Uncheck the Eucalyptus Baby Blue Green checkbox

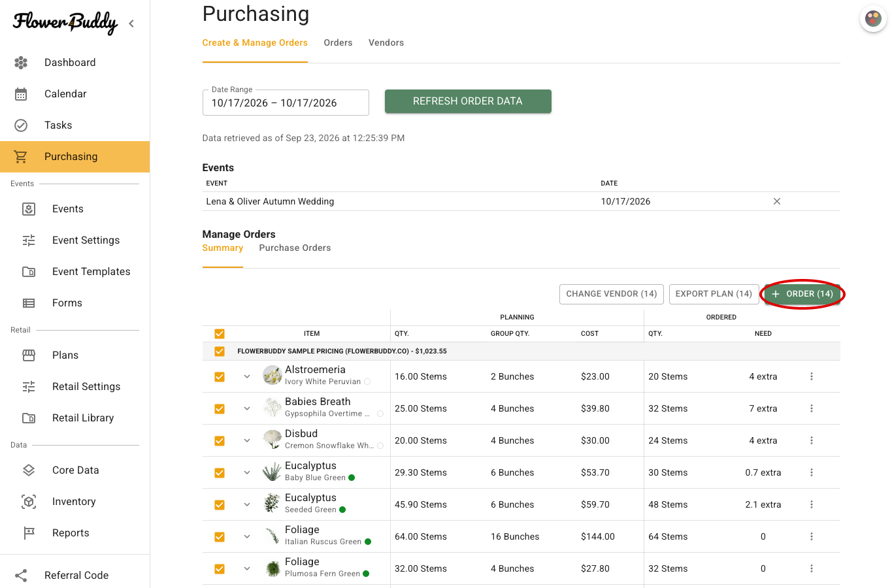(220, 473)
